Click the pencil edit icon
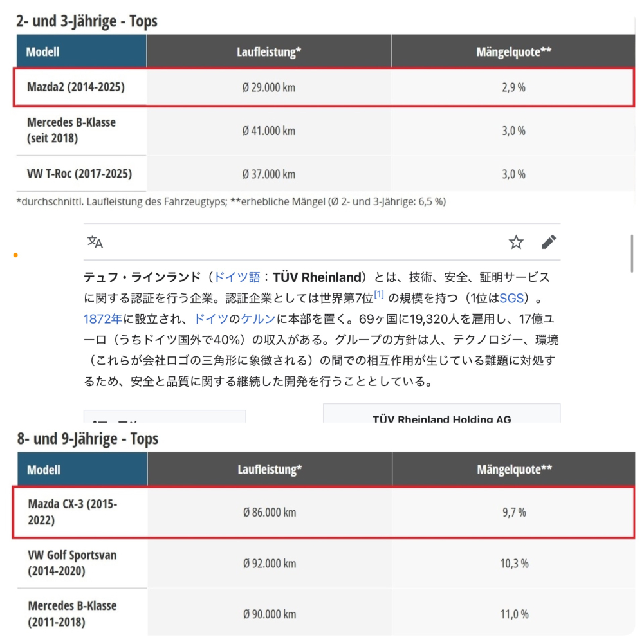This screenshot has width=644, height=644. [548, 243]
